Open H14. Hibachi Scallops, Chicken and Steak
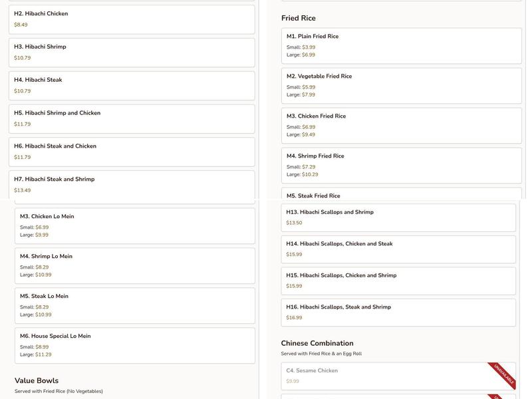532x399 pixels. [398, 249]
